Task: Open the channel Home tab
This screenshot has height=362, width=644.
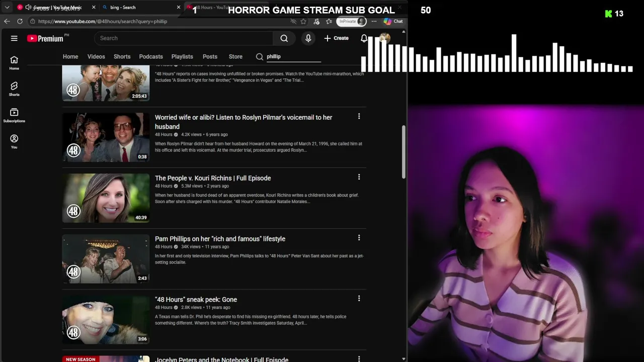Action: 70,57
